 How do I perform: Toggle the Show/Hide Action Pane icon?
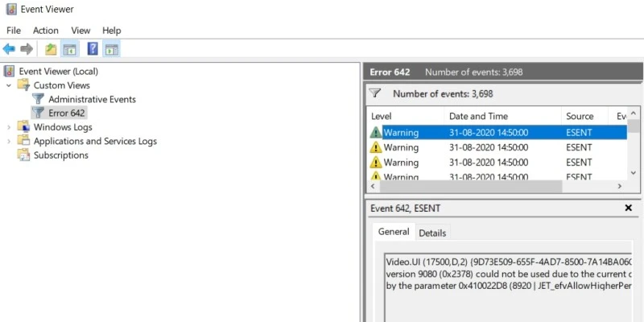click(111, 49)
